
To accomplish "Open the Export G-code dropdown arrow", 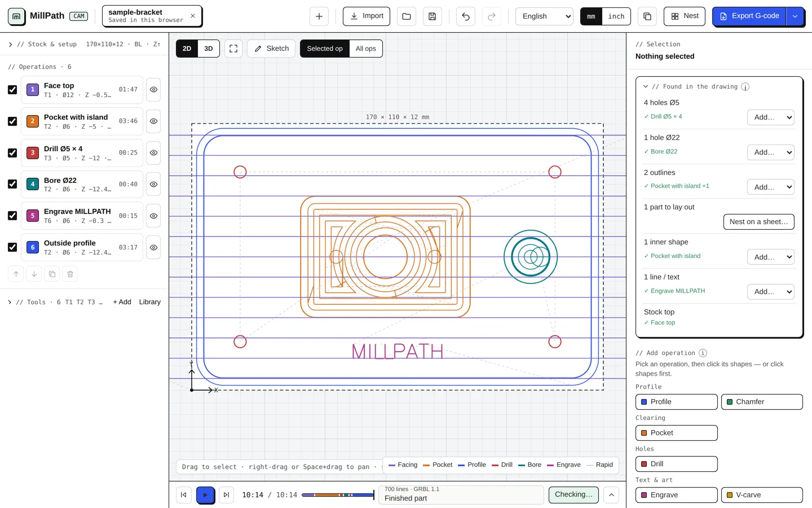I will (x=795, y=16).
